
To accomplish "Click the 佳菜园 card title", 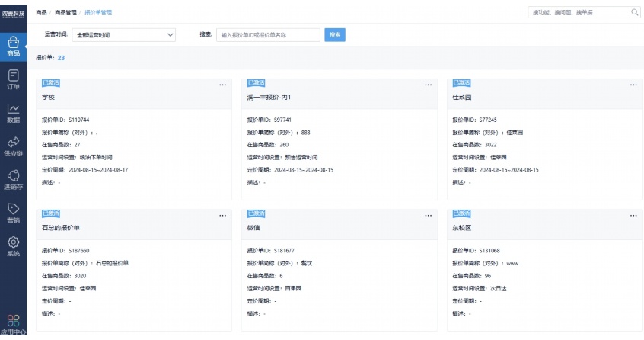I will [x=461, y=98].
